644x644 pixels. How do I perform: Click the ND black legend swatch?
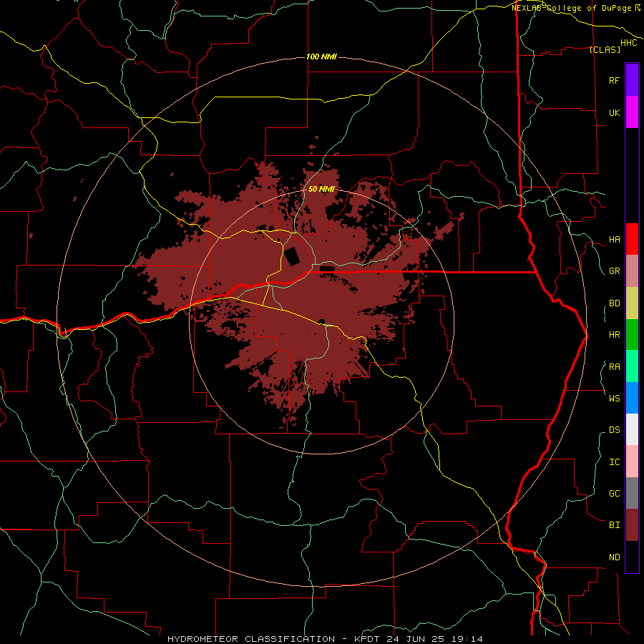(x=632, y=557)
